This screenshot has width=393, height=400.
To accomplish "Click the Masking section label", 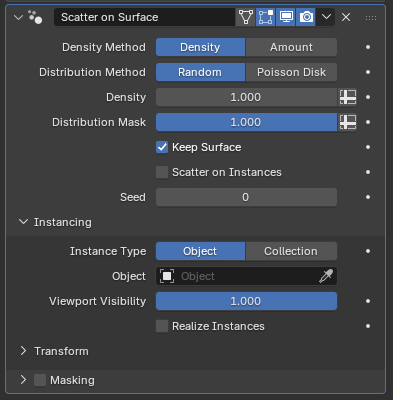I will (x=72, y=380).
